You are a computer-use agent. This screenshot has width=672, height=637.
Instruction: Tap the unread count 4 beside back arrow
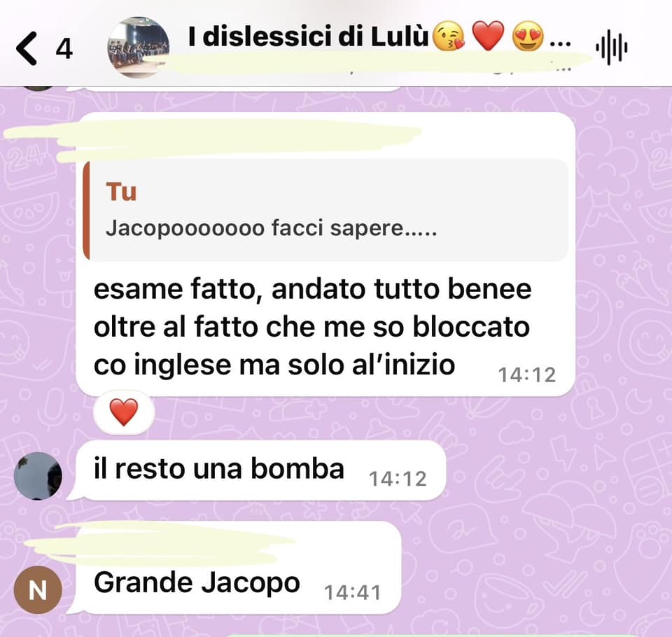pos(64,48)
